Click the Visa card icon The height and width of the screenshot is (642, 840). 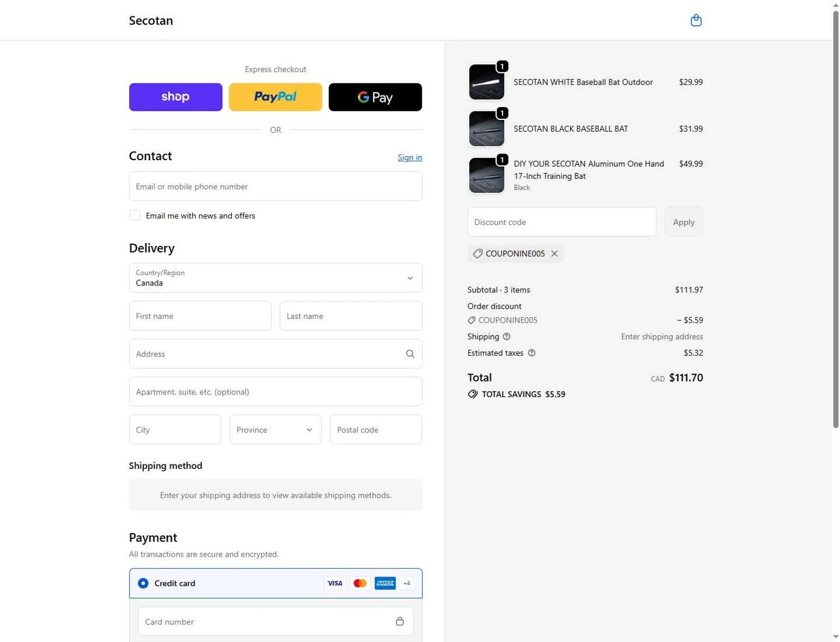[335, 583]
